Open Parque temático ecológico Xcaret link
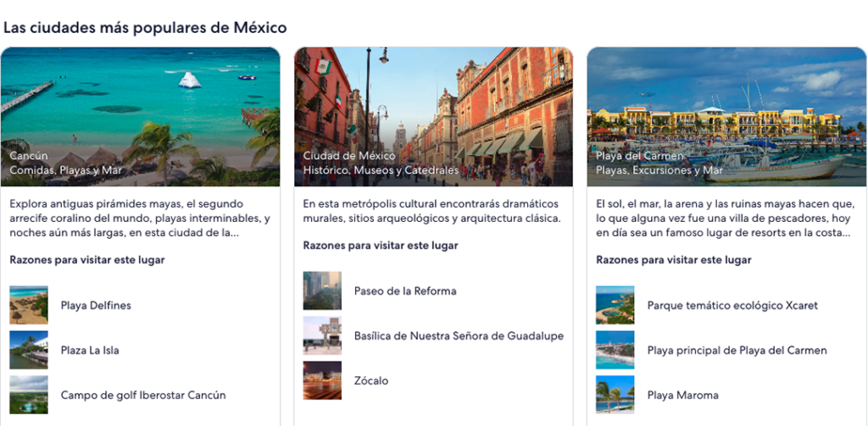Screen dimensions: 868x426 pyautogui.click(x=732, y=306)
